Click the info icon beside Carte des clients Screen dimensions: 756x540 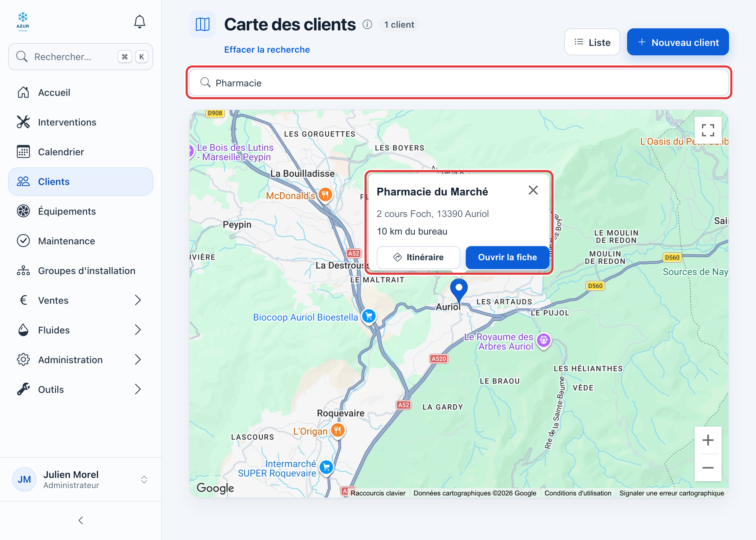(367, 24)
